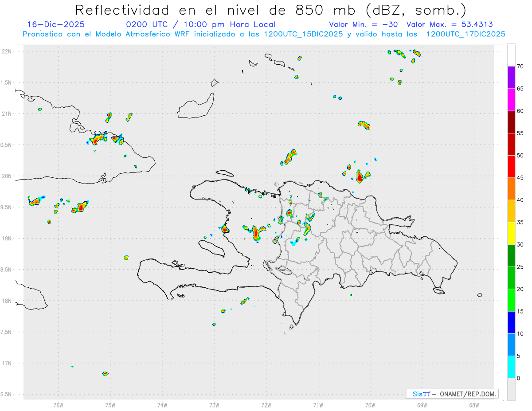The image size is (532, 411).
Task: Click the colorbar tick label "45"
Action: (x=520, y=178)
